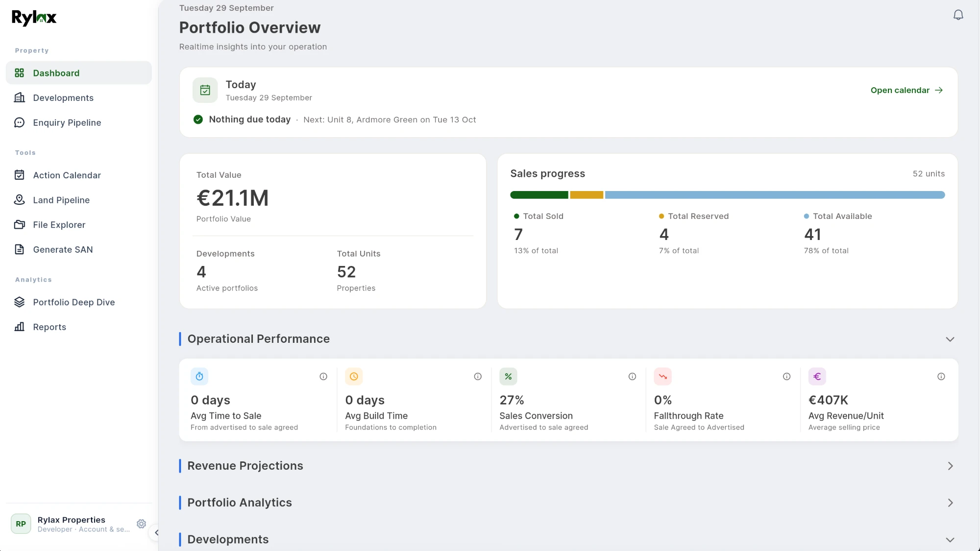
Task: Click the Next: Unit 8, Ardmore Green text
Action: [x=390, y=120]
